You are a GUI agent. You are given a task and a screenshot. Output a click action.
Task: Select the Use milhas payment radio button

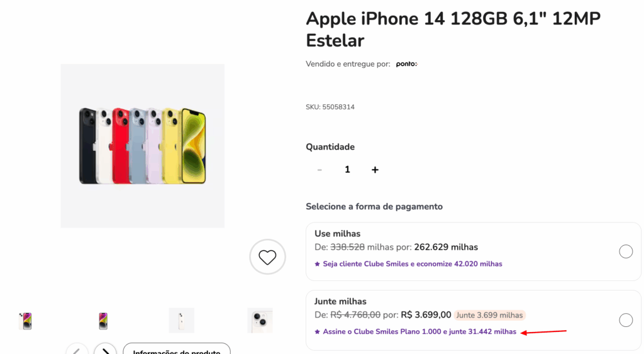point(626,252)
